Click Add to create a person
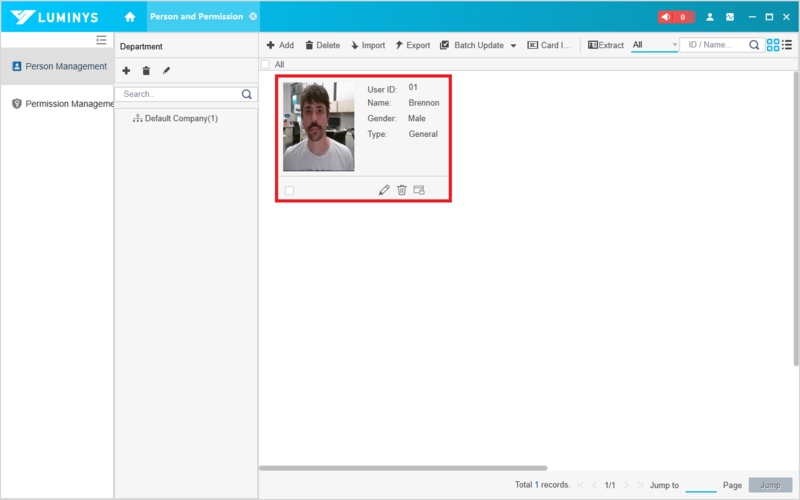800x500 pixels. coord(280,45)
